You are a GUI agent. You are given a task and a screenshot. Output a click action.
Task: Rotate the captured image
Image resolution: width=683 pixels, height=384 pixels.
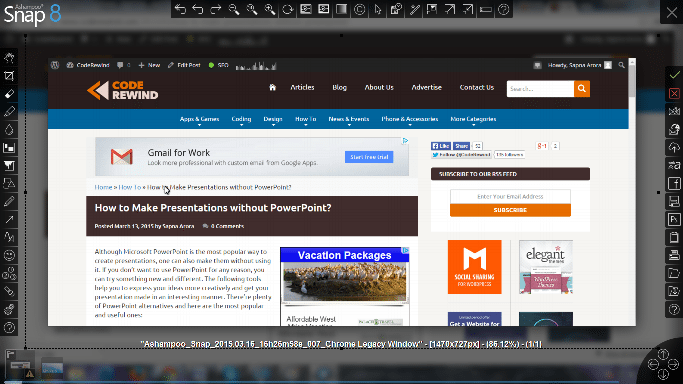(x=287, y=9)
